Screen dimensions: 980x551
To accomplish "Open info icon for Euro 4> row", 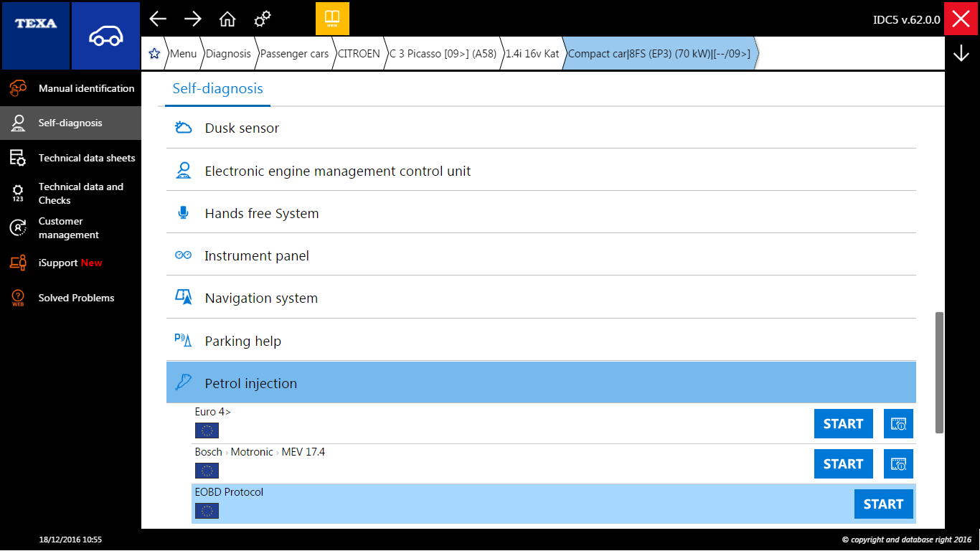I will (898, 424).
